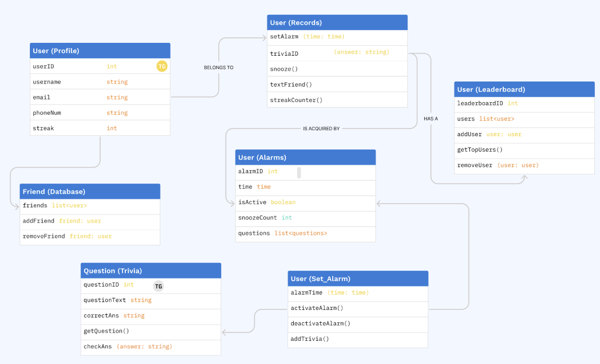600x364 pixels.
Task: Select the username field in User (Profile)
Action: (100, 82)
